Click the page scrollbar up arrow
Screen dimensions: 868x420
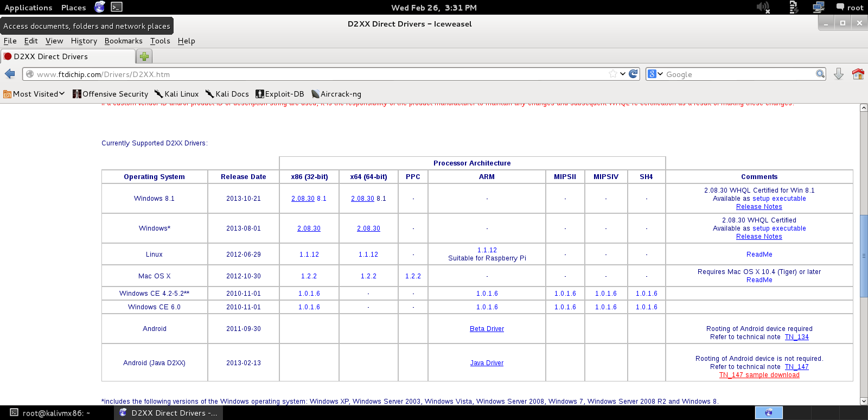(x=864, y=108)
